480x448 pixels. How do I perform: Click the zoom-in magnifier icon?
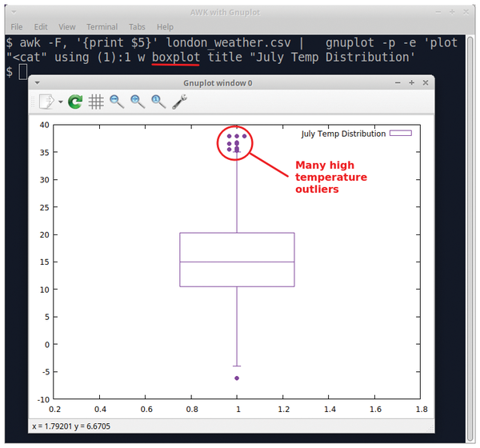(x=138, y=102)
